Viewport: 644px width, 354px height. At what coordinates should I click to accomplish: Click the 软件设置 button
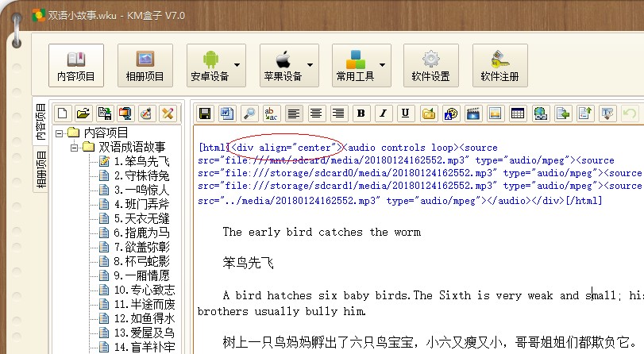(430, 65)
